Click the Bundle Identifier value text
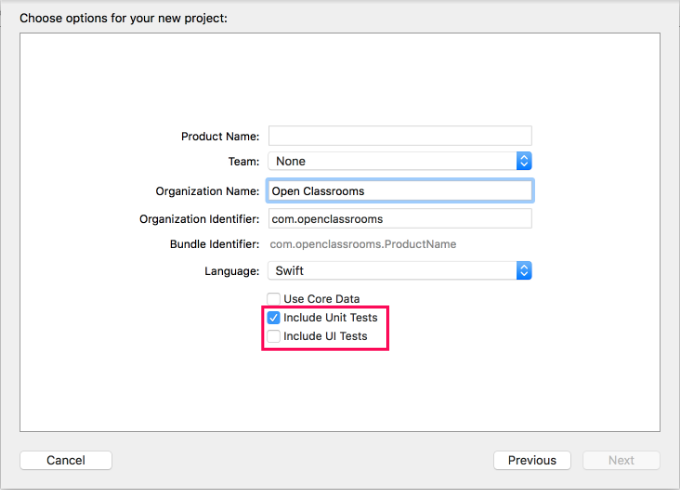Screen dimensions: 680x490 (363, 244)
